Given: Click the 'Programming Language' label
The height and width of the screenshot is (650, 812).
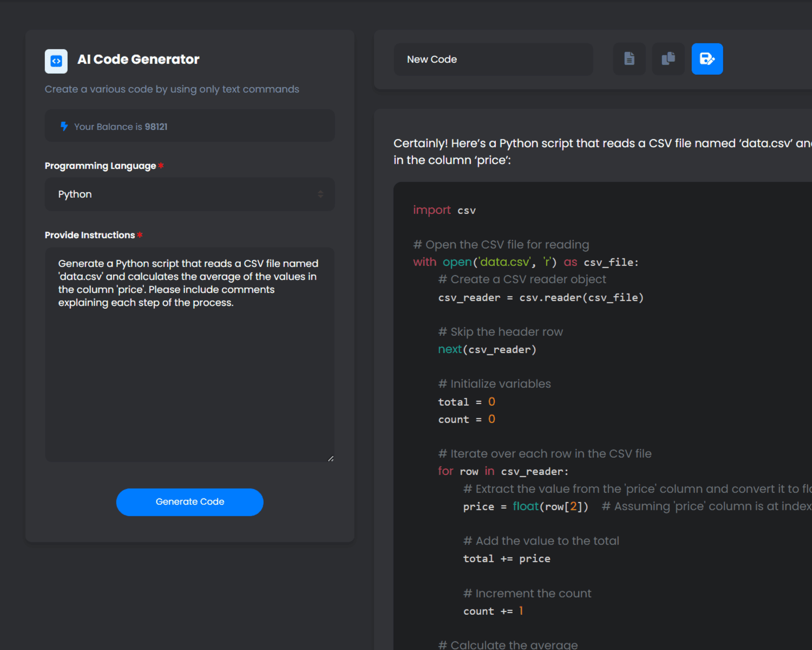Looking at the screenshot, I should tap(100, 166).
